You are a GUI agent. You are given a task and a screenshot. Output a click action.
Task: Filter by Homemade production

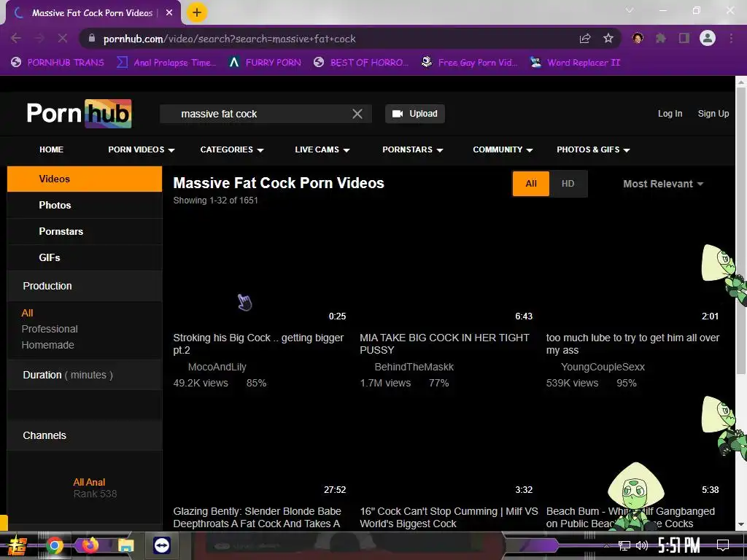47,345
